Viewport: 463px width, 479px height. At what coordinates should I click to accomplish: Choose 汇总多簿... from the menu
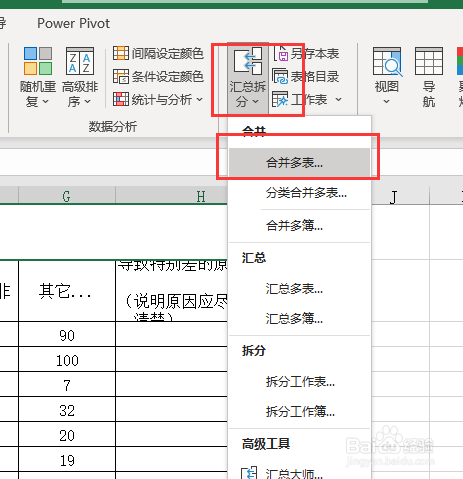tap(299, 319)
